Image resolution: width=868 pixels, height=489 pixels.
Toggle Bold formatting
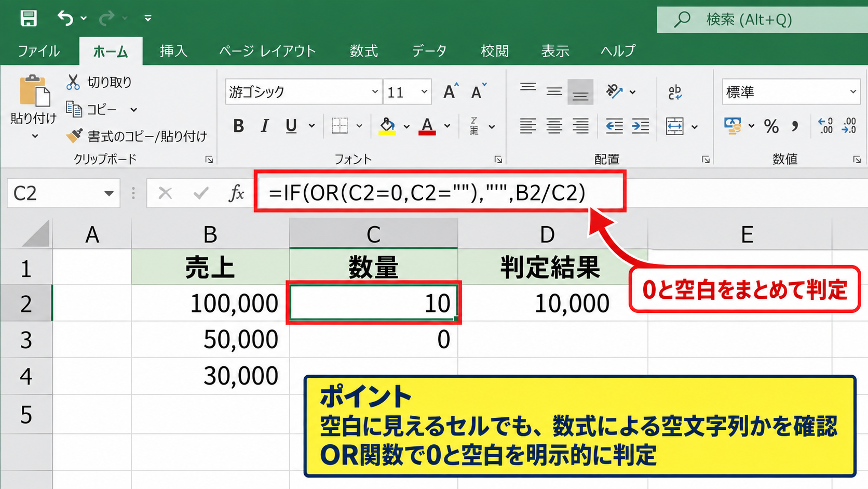coord(238,126)
